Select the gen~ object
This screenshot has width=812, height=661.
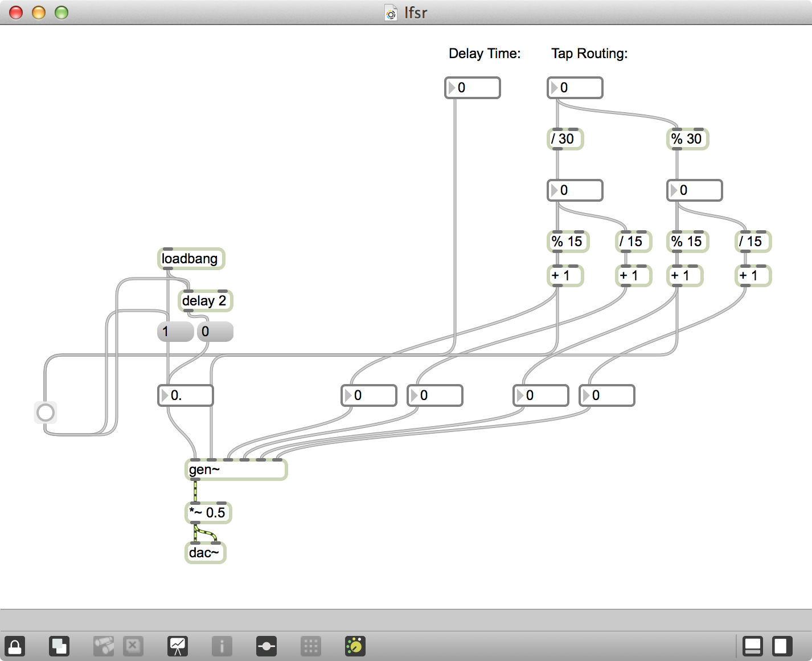tap(235, 470)
